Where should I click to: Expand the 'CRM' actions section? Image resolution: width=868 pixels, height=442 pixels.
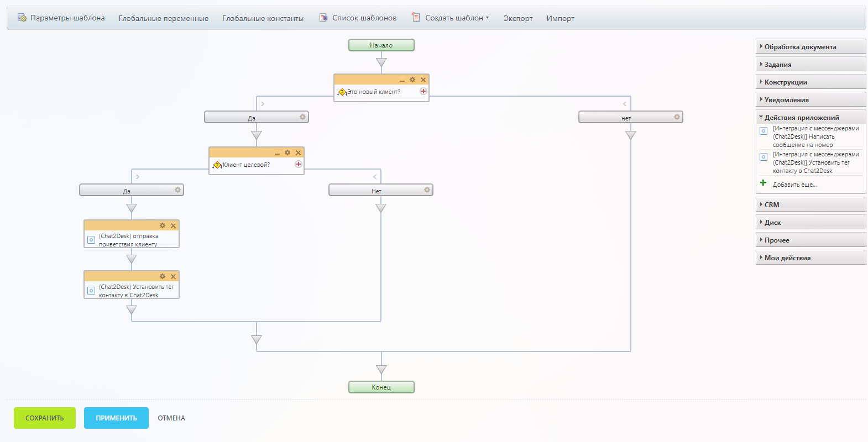click(x=772, y=205)
